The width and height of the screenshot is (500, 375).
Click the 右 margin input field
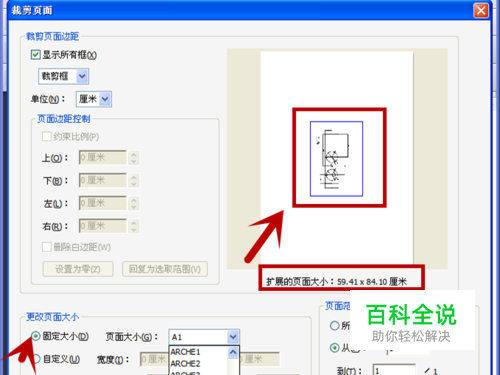[103, 226]
